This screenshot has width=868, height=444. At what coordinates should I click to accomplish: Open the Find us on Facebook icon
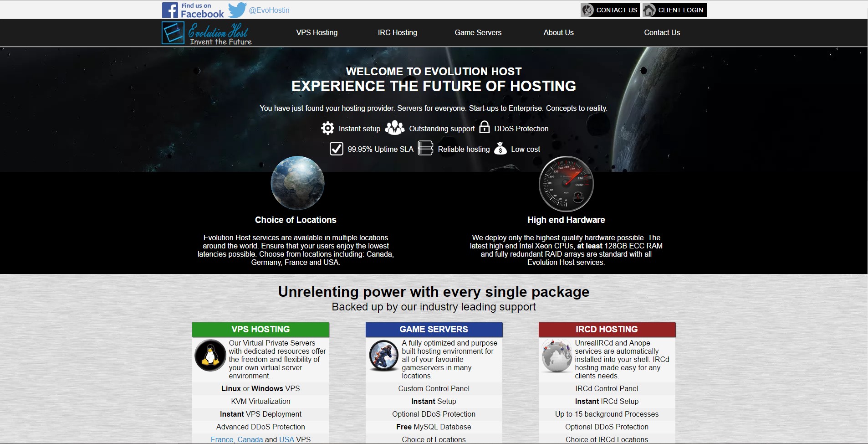pyautogui.click(x=193, y=10)
